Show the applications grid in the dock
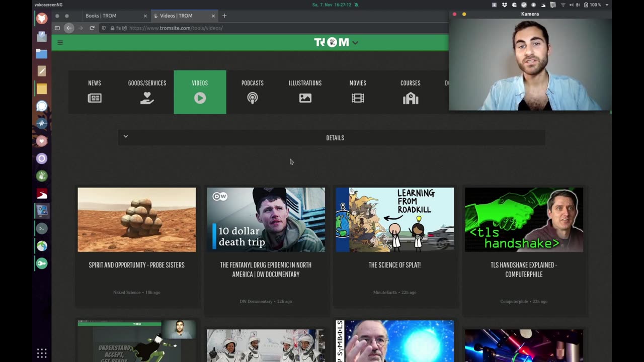 pos(42,353)
